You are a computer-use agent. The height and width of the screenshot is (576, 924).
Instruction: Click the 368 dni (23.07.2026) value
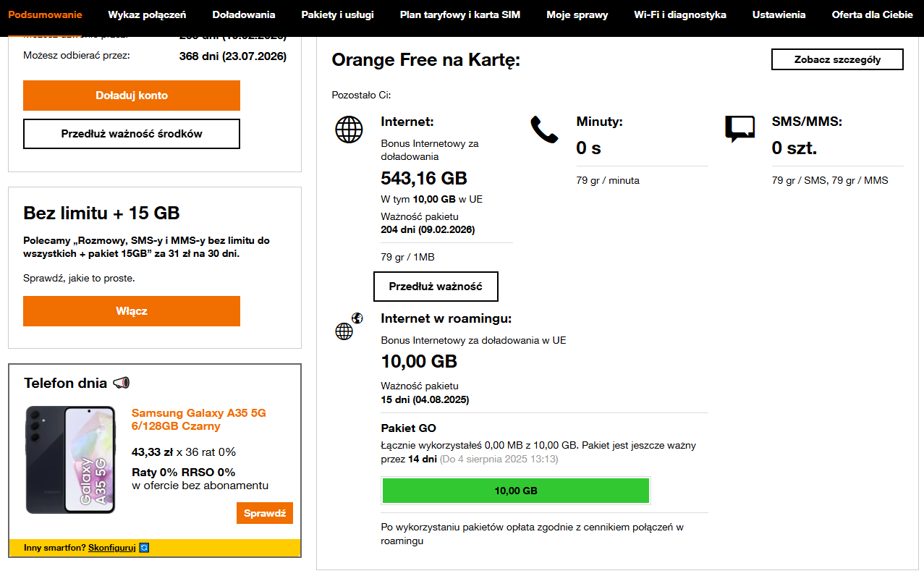click(233, 56)
